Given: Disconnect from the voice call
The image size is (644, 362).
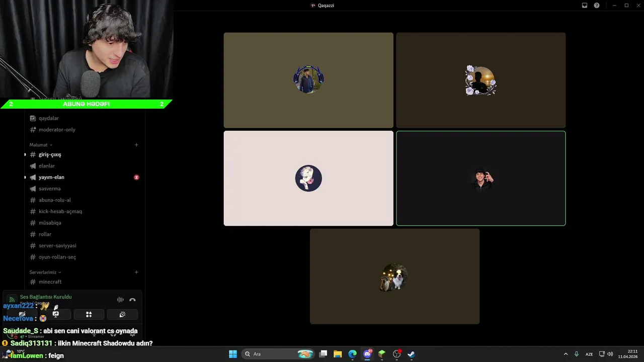Looking at the screenshot, I should 132,300.
